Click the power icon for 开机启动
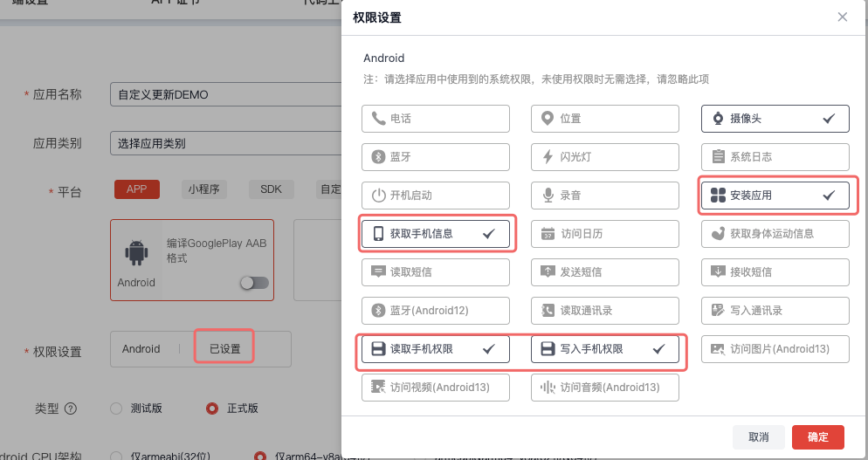The image size is (868, 460). (379, 196)
